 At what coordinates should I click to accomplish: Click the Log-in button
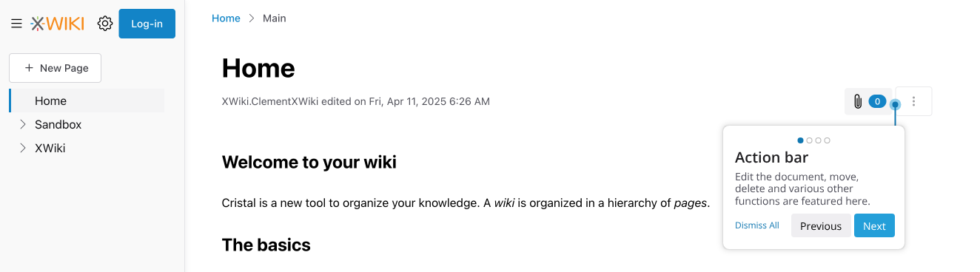click(x=147, y=24)
